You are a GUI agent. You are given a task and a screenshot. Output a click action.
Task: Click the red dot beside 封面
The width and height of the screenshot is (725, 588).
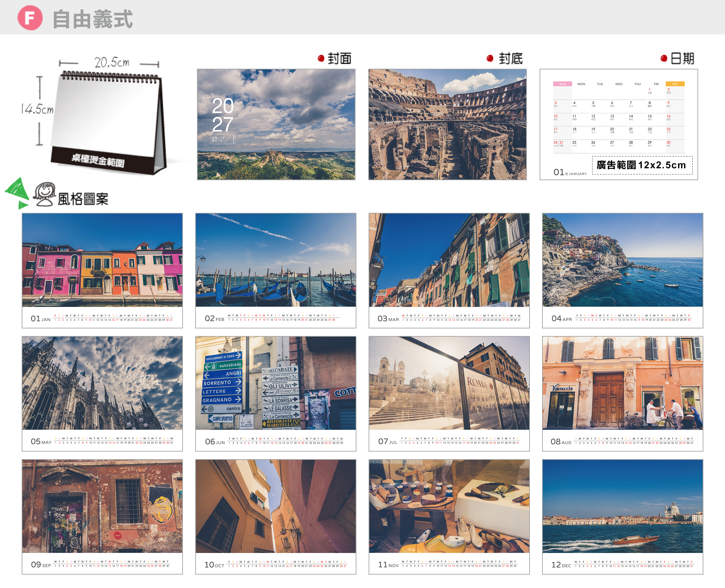pyautogui.click(x=321, y=58)
